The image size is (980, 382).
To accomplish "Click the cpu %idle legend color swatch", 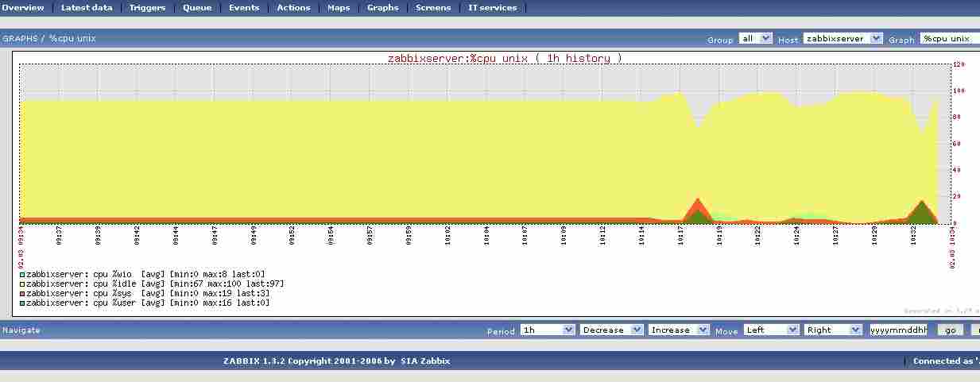I will 21,284.
